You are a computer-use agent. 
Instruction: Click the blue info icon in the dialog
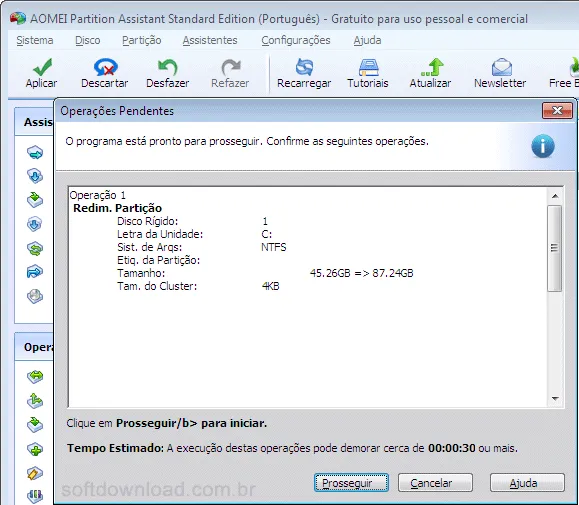542,146
